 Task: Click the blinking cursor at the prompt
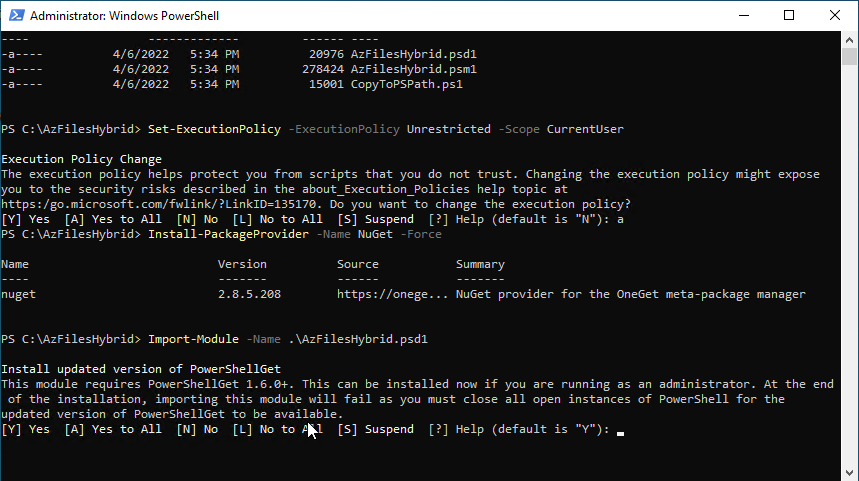coord(621,431)
